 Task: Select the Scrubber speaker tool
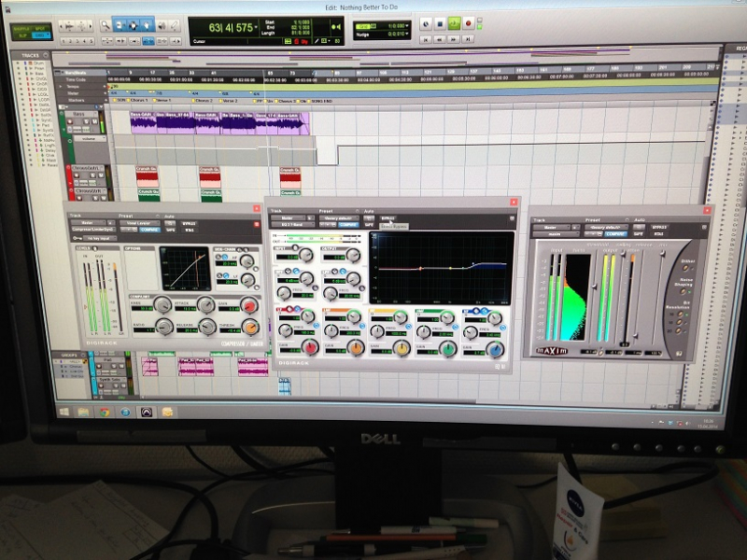pyautogui.click(x=162, y=25)
